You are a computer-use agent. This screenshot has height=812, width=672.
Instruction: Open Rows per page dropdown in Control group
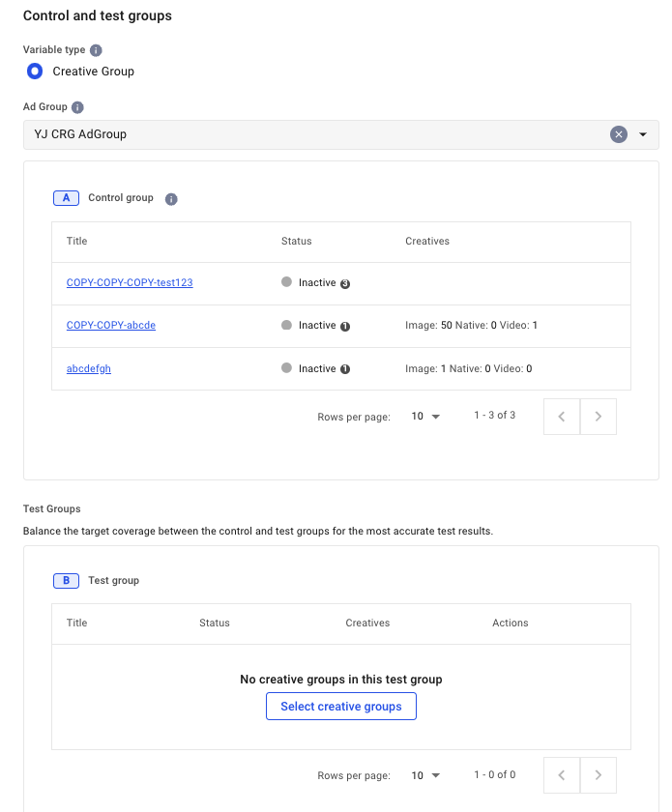pos(425,417)
